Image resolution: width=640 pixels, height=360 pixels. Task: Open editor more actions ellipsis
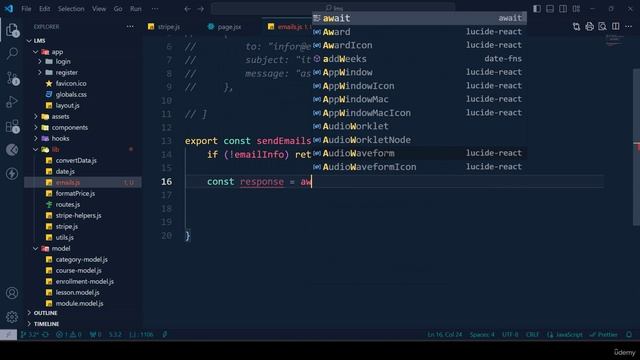628,27
